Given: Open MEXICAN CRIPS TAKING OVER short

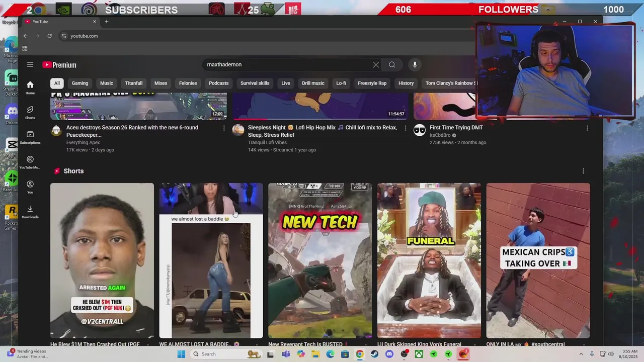Looking at the screenshot, I should click(538, 260).
